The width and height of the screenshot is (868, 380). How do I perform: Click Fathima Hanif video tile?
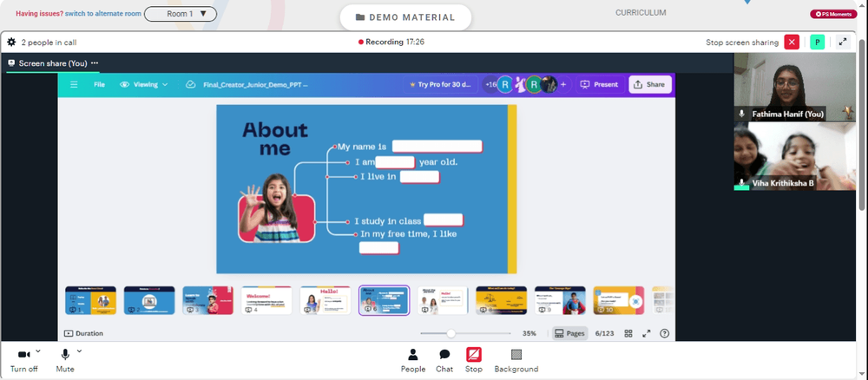point(794,87)
